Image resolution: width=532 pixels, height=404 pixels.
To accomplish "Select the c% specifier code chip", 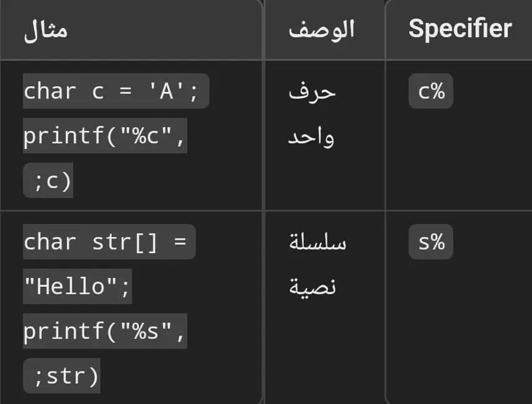I will (x=431, y=91).
